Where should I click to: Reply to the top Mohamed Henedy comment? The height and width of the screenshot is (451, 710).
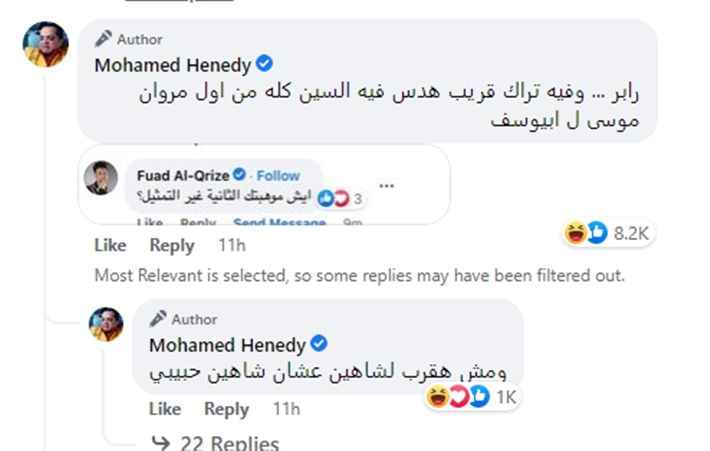172,245
